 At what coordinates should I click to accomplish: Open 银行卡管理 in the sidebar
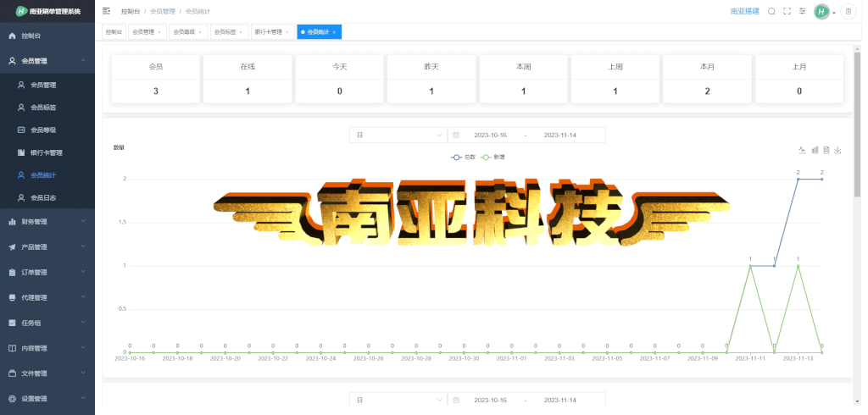click(47, 152)
